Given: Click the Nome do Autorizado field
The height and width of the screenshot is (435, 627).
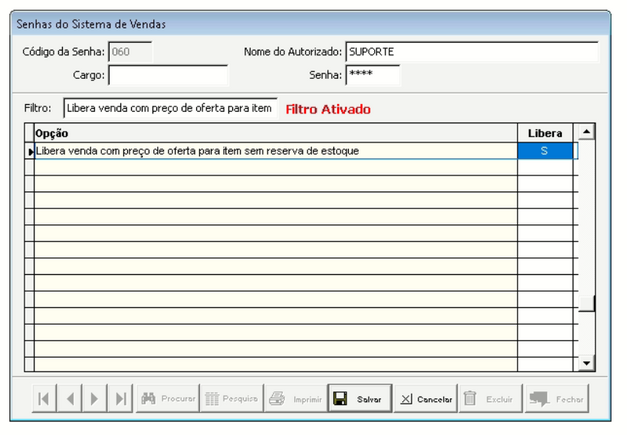Looking at the screenshot, I should (472, 52).
